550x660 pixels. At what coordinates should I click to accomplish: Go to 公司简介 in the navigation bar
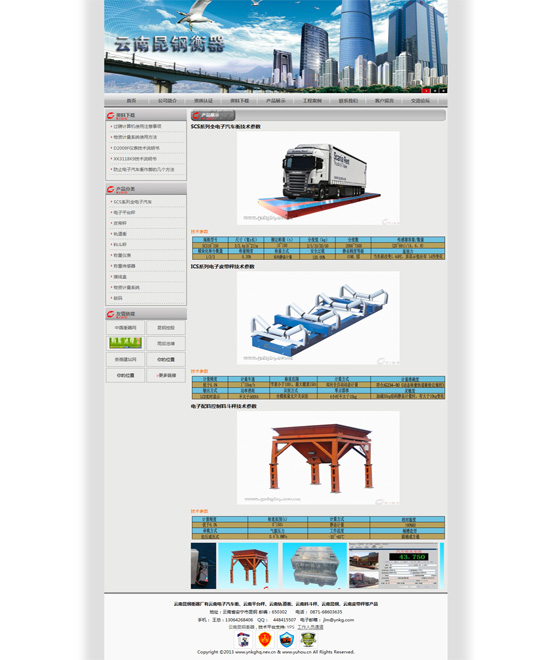click(x=167, y=101)
